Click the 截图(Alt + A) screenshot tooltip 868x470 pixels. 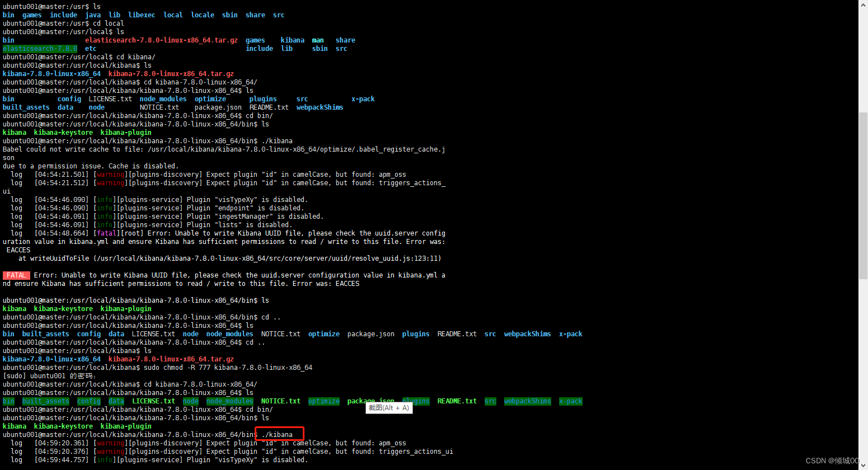tap(389, 408)
